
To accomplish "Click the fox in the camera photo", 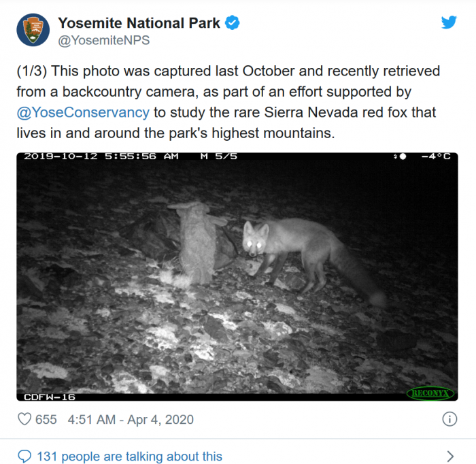I will 299,252.
